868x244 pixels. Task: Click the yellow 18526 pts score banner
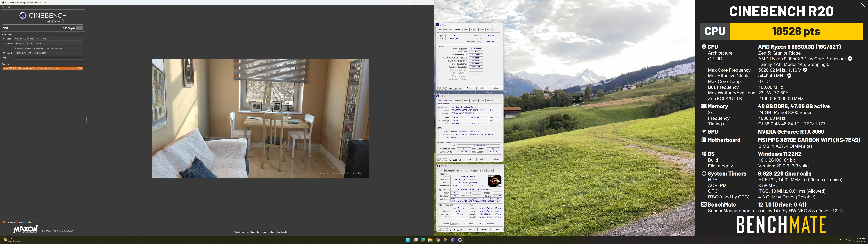[x=796, y=31]
